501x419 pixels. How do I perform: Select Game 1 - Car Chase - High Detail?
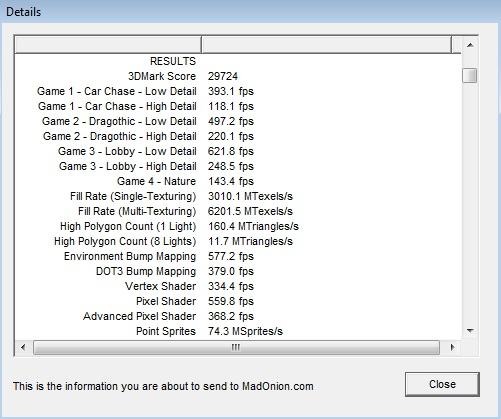click(x=117, y=106)
